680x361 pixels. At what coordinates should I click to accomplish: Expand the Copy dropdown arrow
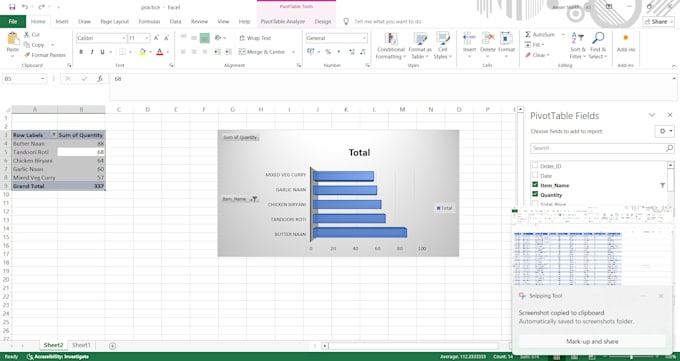click(x=52, y=45)
